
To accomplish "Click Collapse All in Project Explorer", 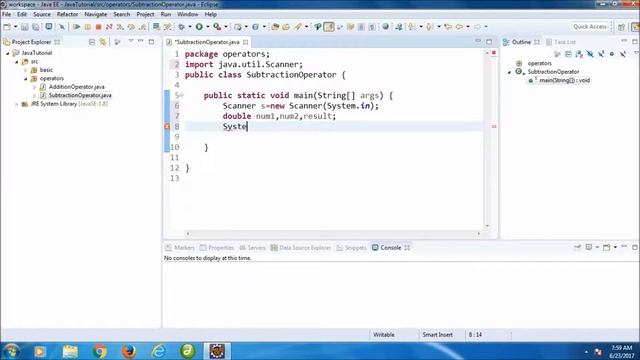I will [92, 42].
